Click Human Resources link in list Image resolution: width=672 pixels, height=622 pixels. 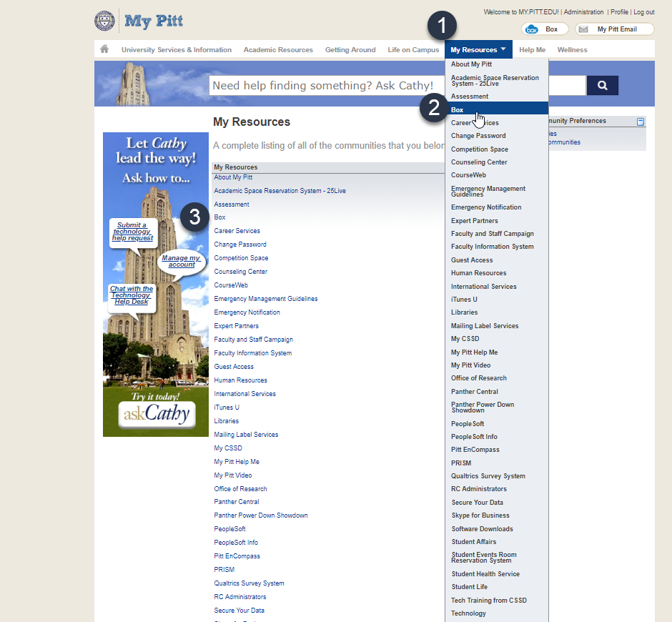240,380
